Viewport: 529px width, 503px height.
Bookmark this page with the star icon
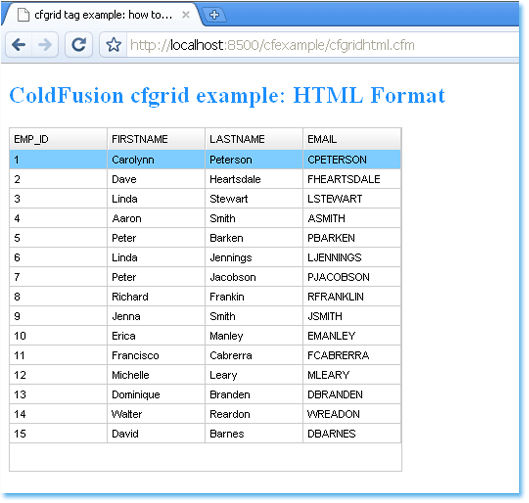pos(114,45)
